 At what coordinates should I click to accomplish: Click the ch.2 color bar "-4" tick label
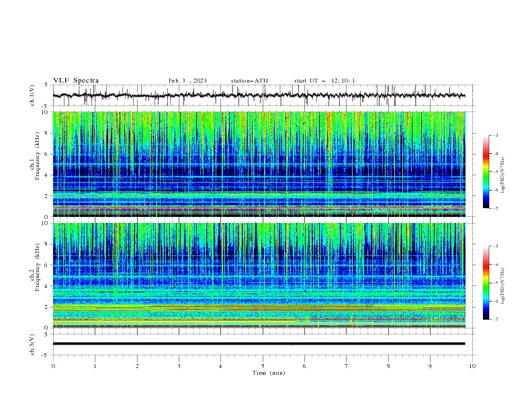(496, 265)
